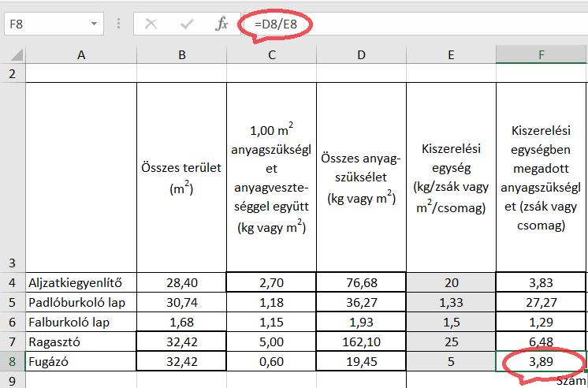Image resolution: width=588 pixels, height=388 pixels.
Task: Click the Name Box showing F8
Action: 54,24
